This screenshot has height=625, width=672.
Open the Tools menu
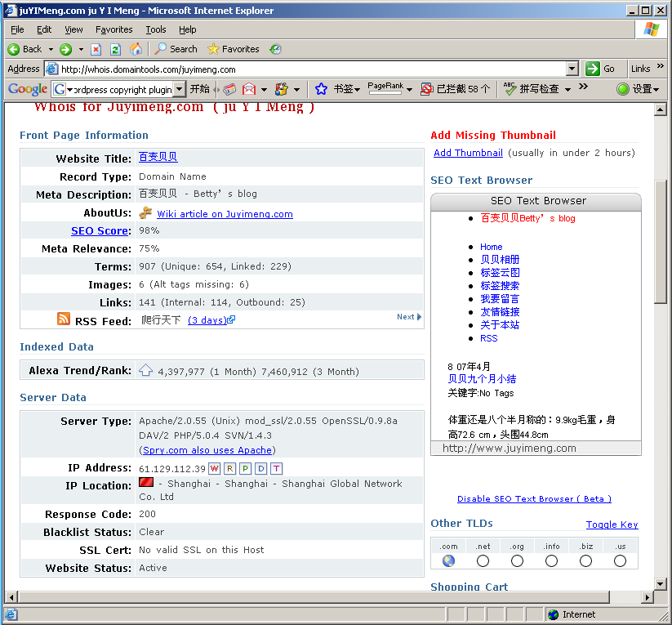point(156,29)
